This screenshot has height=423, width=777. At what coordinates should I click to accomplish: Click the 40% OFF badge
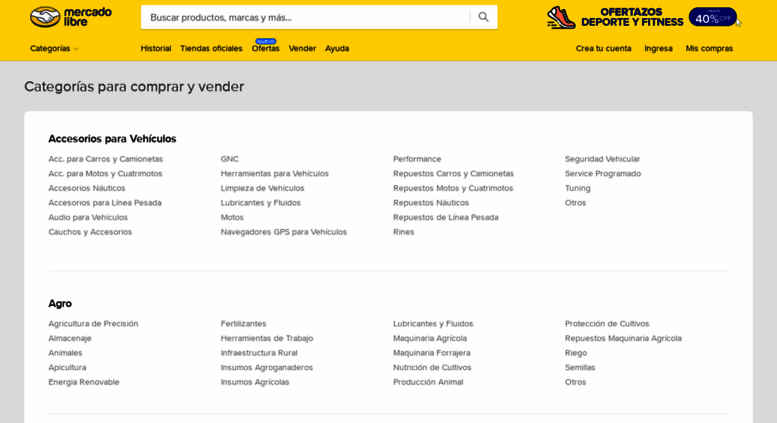click(713, 17)
